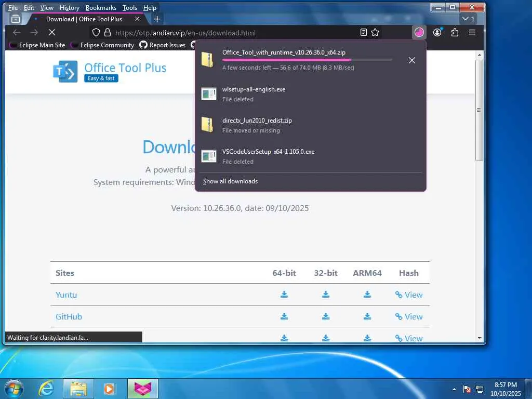Open the list all tabs dropdown

pos(469,19)
